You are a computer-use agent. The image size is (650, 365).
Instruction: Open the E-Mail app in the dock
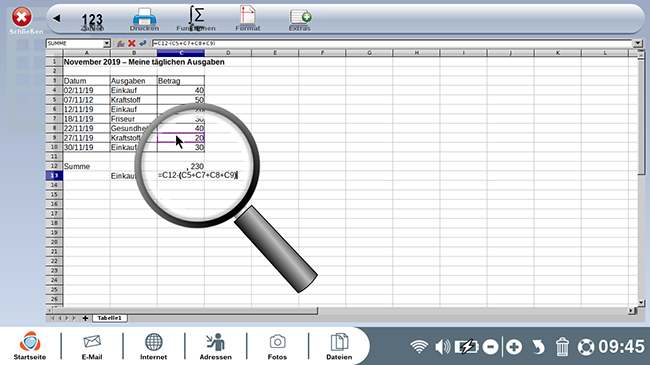click(92, 346)
